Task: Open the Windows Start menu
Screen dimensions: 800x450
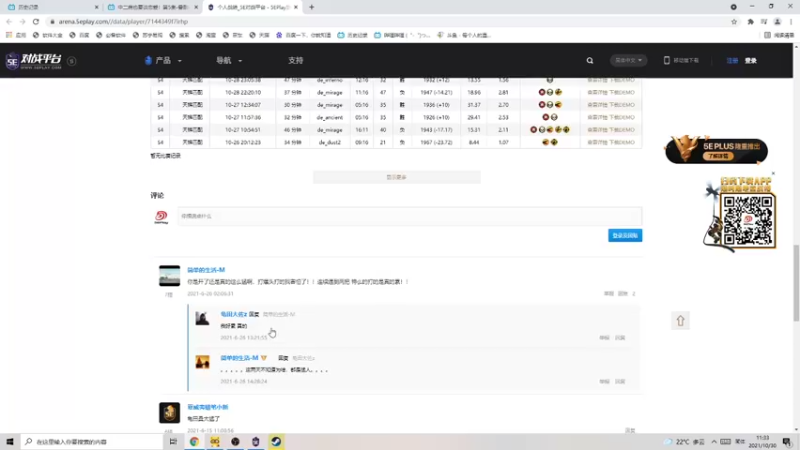Action: [x=10, y=442]
